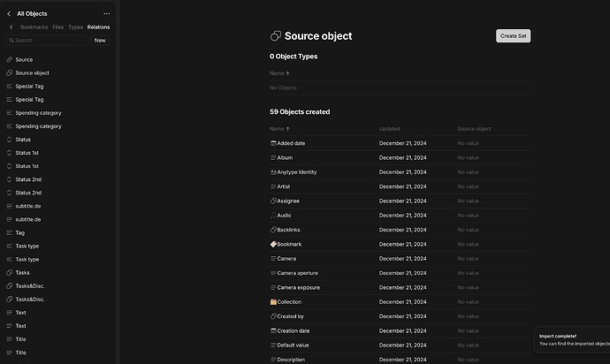Focus the sidebar Search field
610x364 pixels.
pos(47,41)
